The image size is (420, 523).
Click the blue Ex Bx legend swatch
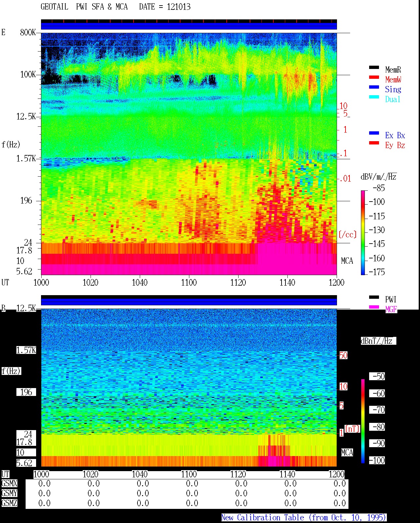click(x=374, y=133)
